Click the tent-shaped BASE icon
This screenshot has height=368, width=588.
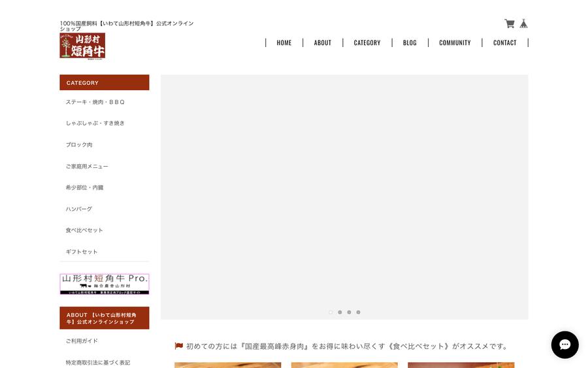pos(523,24)
